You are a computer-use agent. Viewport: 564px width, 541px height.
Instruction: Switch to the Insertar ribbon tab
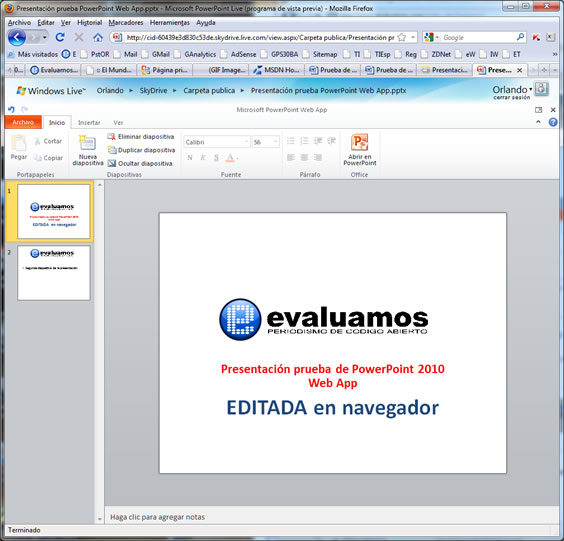89,123
